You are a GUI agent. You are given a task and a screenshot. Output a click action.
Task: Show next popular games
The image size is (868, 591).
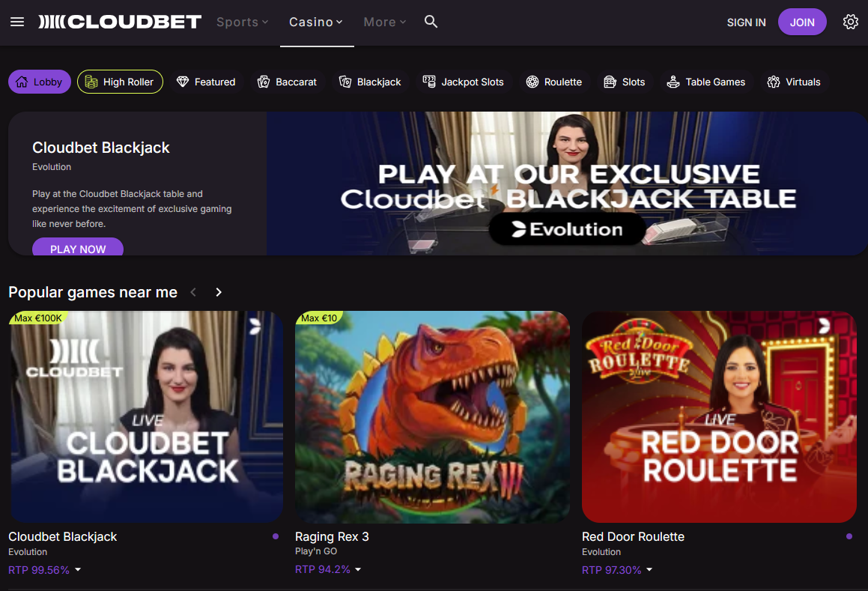(219, 292)
